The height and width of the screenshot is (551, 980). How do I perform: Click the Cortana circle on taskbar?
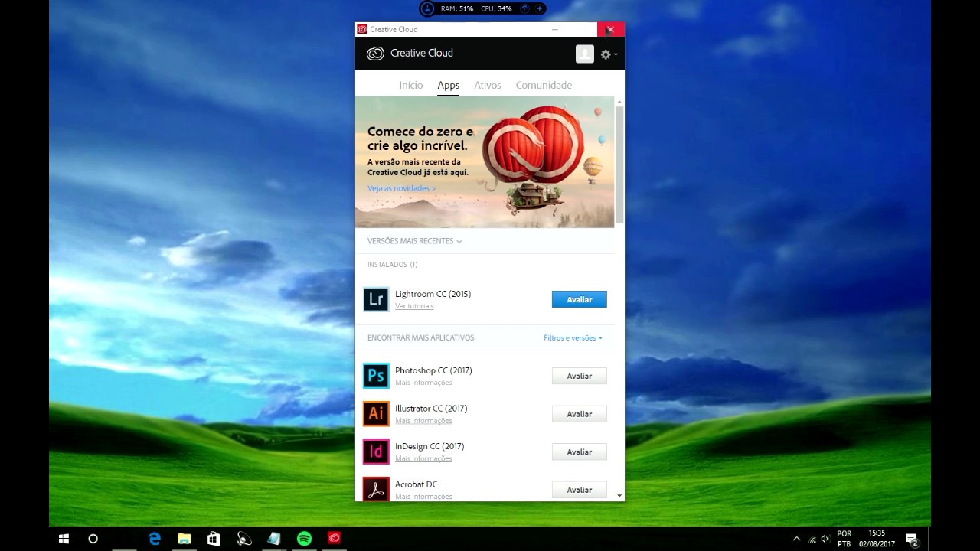(93, 539)
